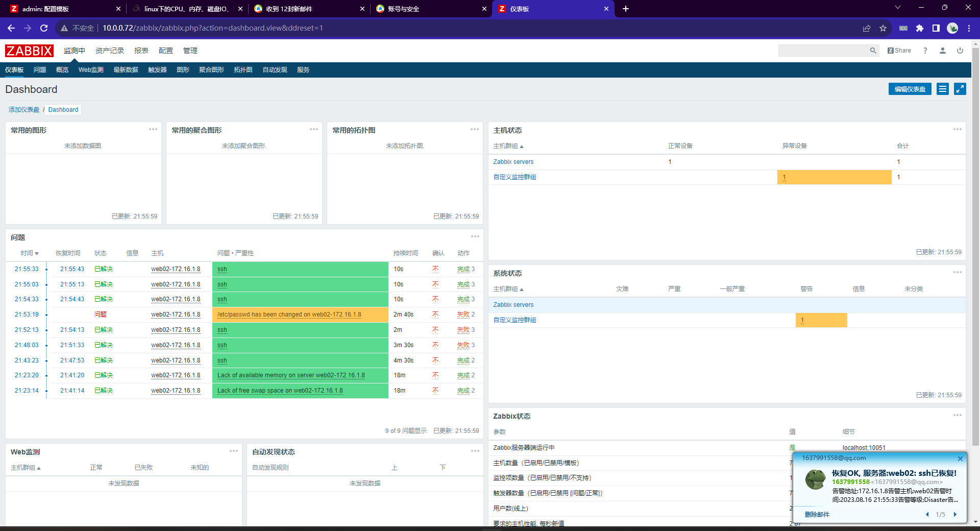This screenshot has width=980, height=531.
Task: Click orange 警告 count cell in 系统状态
Action: [x=821, y=320]
